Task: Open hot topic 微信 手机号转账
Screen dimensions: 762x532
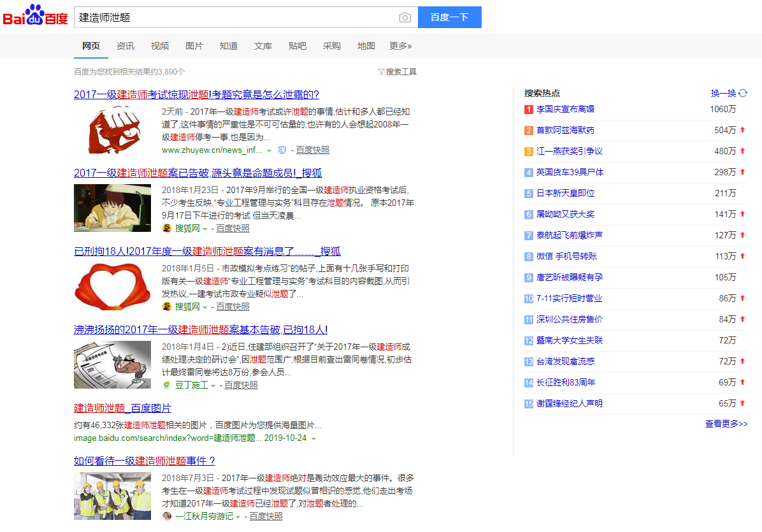Action: (566, 256)
